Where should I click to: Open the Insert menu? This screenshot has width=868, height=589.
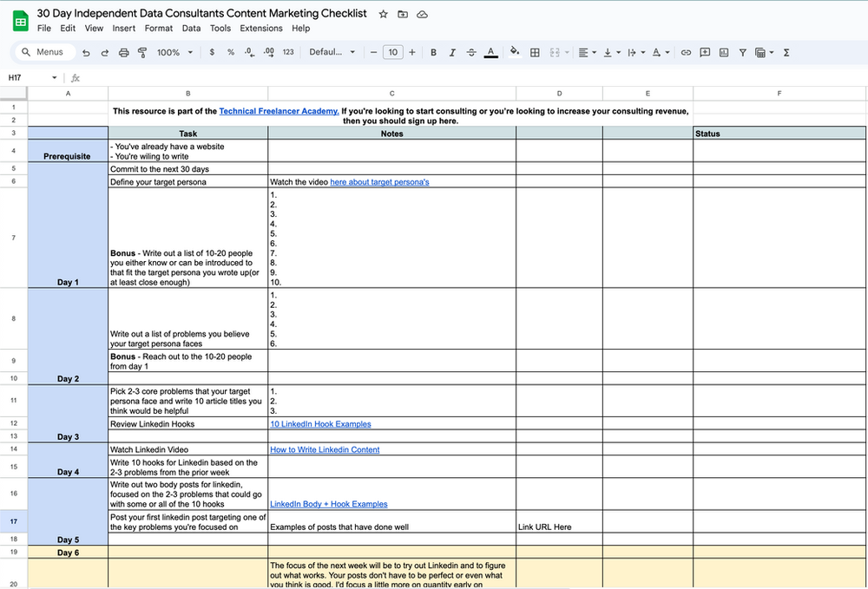[x=123, y=29]
